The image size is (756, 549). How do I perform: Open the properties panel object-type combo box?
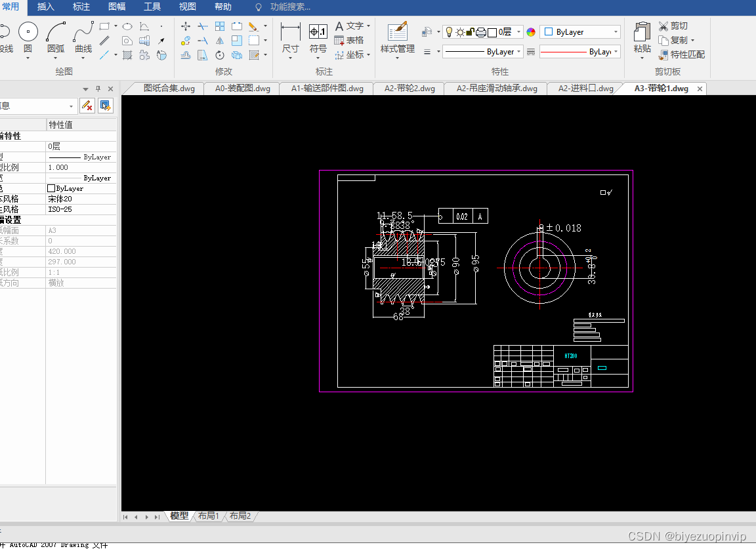pyautogui.click(x=37, y=106)
